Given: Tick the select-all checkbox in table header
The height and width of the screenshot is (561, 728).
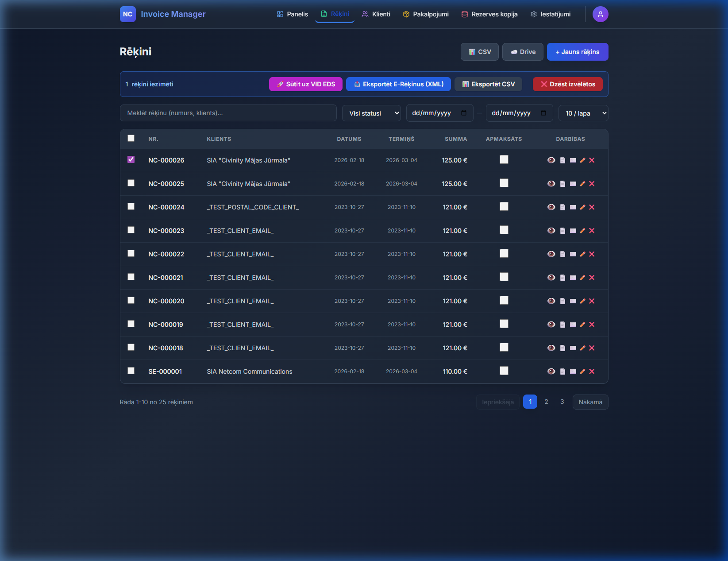Looking at the screenshot, I should pyautogui.click(x=131, y=138).
